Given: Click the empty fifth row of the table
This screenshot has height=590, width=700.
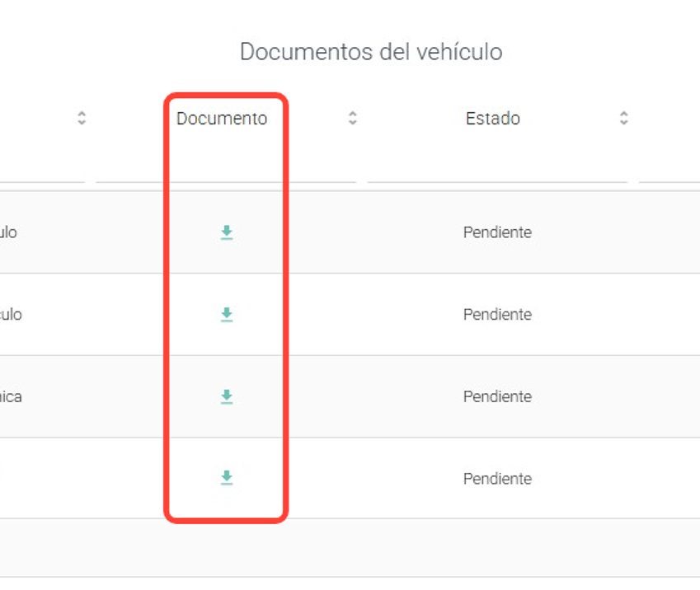Looking at the screenshot, I should (x=350, y=548).
